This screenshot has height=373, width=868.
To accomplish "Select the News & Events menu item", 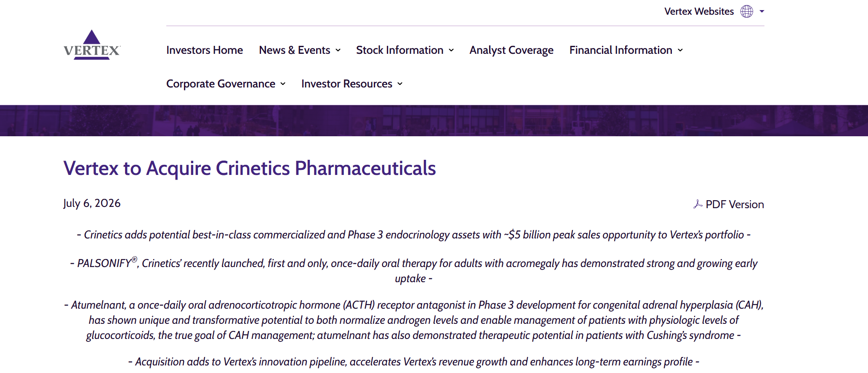I will [295, 50].
